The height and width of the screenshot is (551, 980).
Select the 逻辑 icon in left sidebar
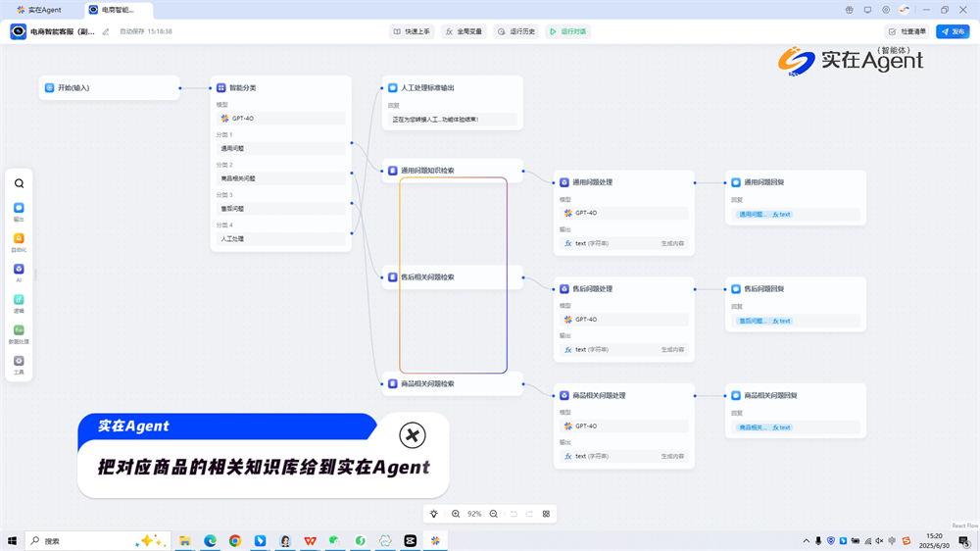19,300
